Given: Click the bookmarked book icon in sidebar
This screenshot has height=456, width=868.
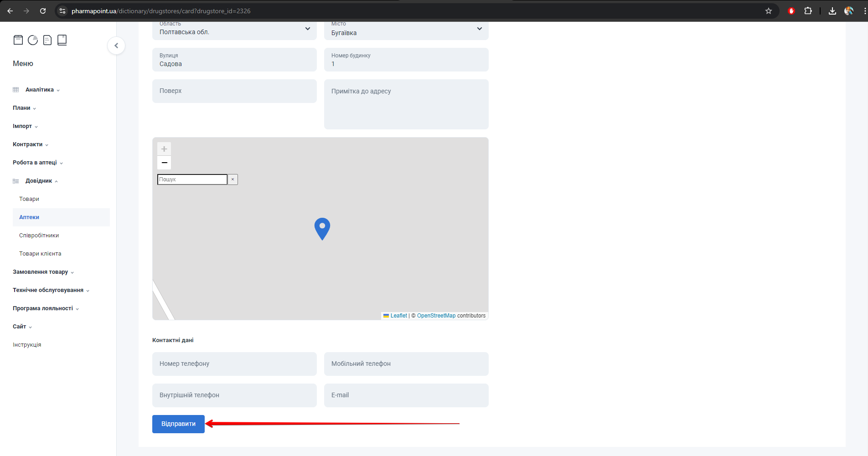Looking at the screenshot, I should click(62, 40).
